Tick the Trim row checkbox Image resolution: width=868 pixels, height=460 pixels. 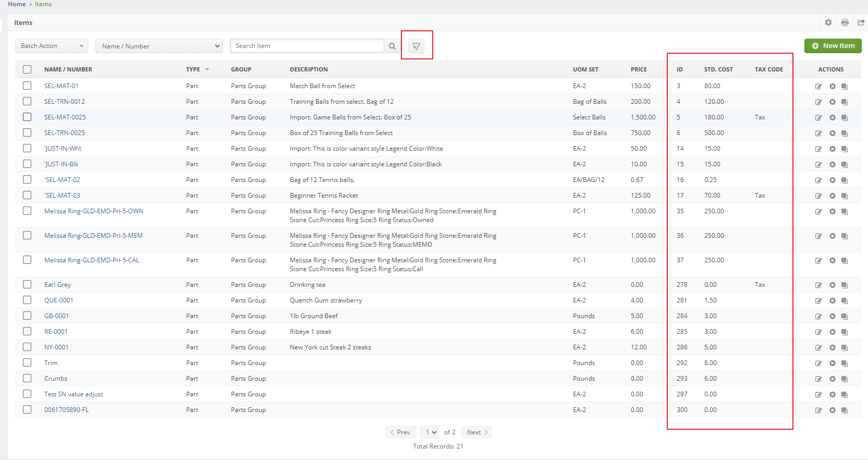27,362
